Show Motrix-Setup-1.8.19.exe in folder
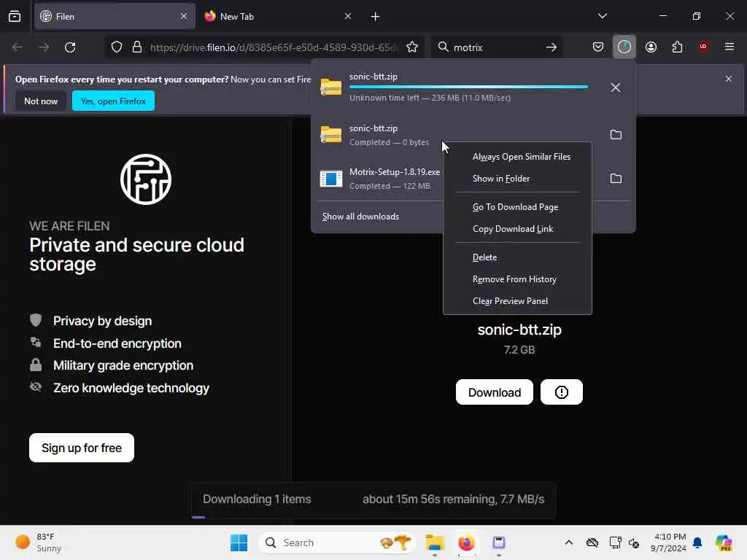Screen dimensions: 747x560 click(616, 179)
